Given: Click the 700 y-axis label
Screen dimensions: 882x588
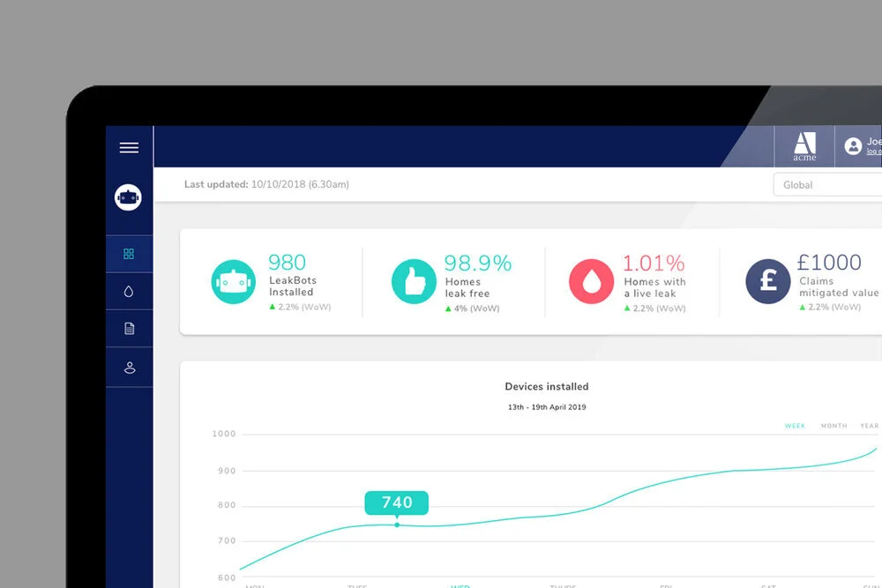Looking at the screenshot, I should click(x=227, y=540).
